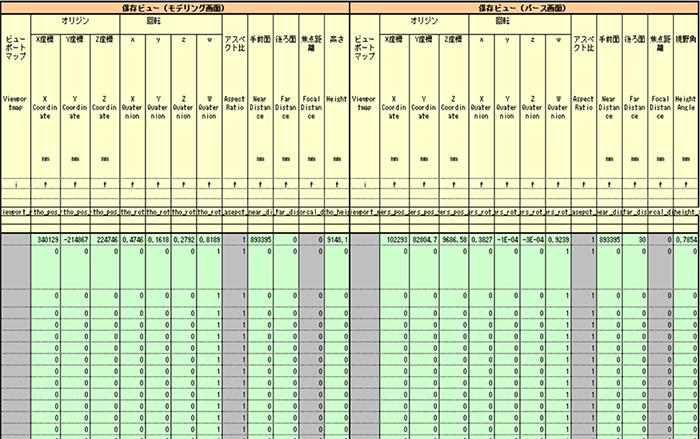Click the オリジン header in the modeling section
Screen dimensions: 700x439
click(75, 21)
